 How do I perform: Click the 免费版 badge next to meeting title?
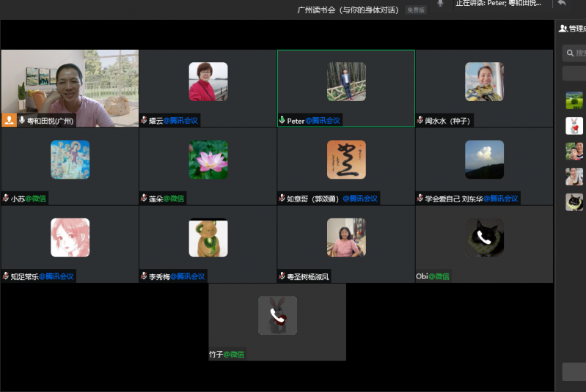[x=416, y=10]
